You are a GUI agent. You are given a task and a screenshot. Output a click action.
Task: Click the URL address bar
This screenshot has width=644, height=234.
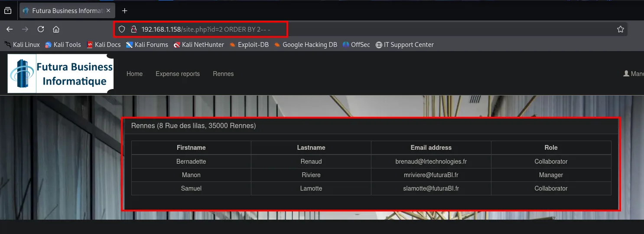(371, 29)
